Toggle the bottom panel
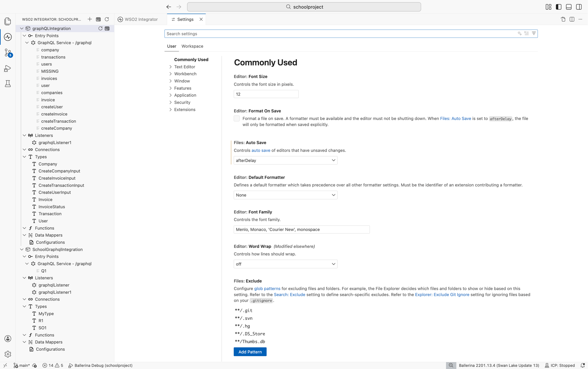This screenshot has width=588, height=369. coord(569,7)
